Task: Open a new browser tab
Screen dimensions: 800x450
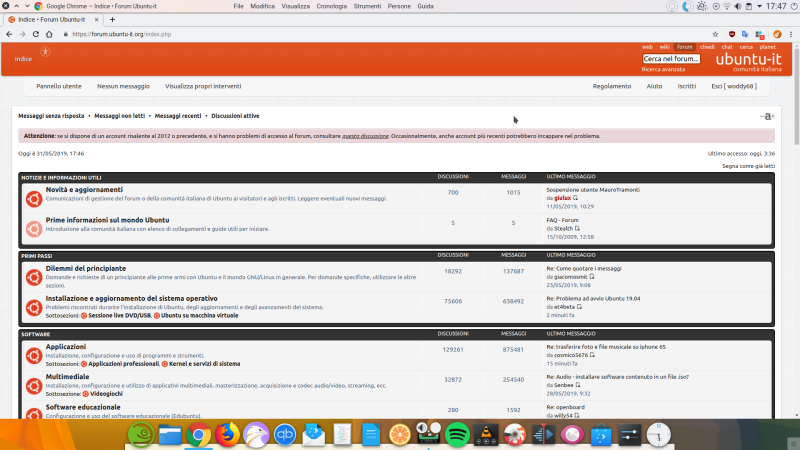Action: 112,19
